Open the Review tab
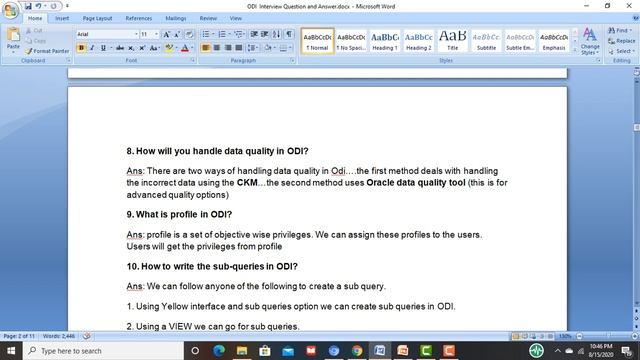 (208, 18)
